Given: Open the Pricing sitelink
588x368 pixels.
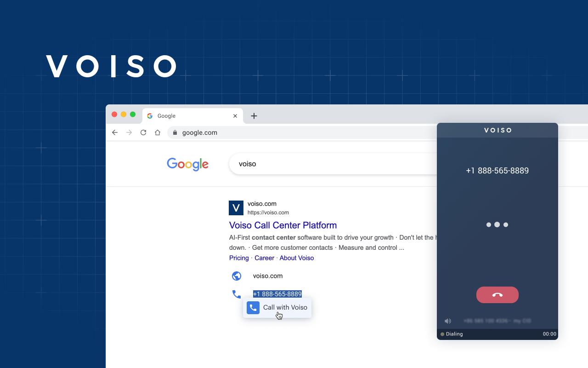Looking at the screenshot, I should (x=239, y=258).
